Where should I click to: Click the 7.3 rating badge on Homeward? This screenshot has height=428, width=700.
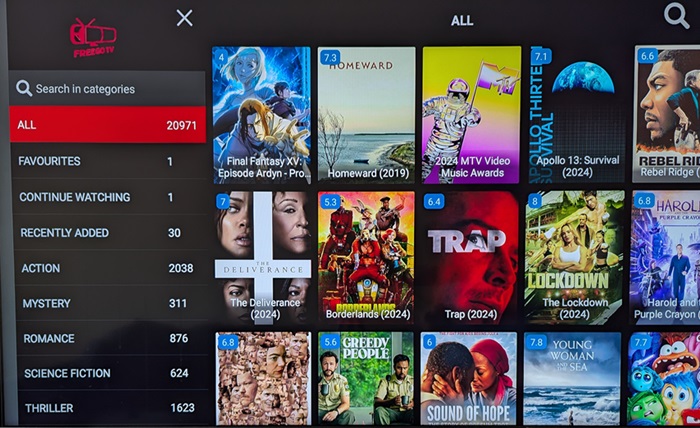(330, 58)
